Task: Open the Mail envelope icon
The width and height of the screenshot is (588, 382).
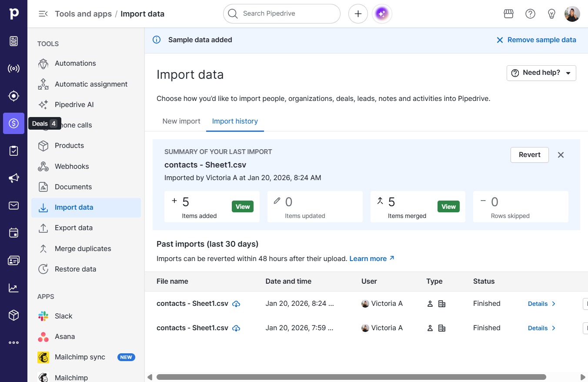Action: coord(13,205)
